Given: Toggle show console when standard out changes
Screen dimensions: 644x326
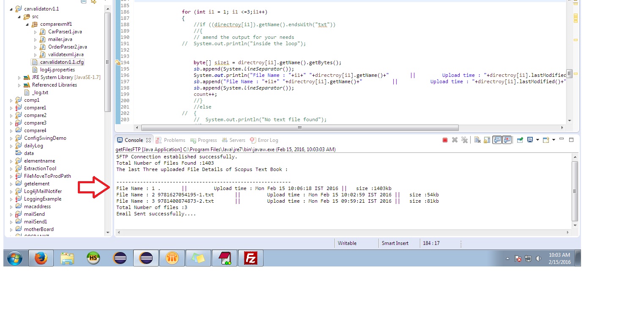Looking at the screenshot, I should coord(497,140).
